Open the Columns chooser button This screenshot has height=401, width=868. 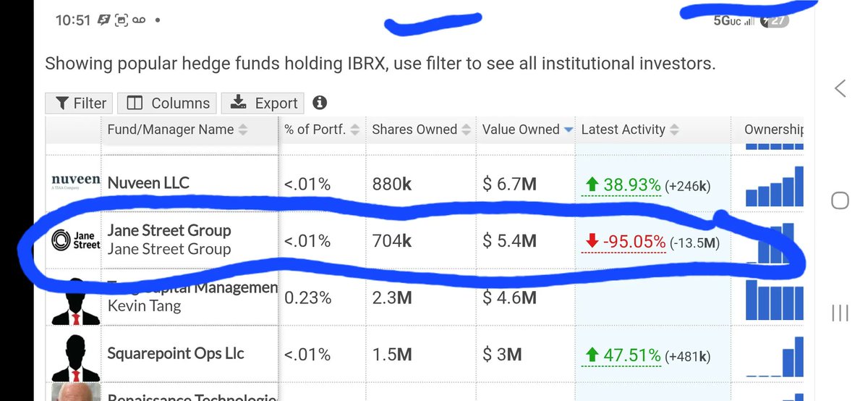click(168, 103)
